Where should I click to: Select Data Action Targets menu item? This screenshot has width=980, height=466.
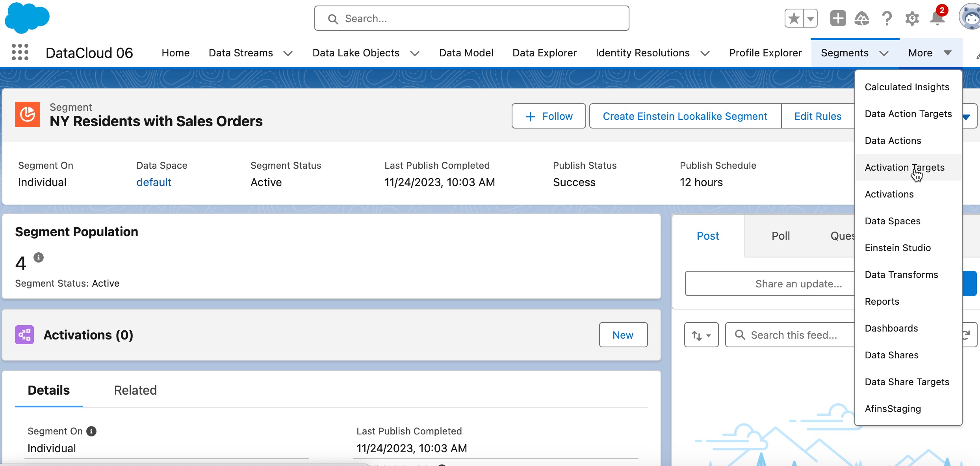tap(908, 114)
